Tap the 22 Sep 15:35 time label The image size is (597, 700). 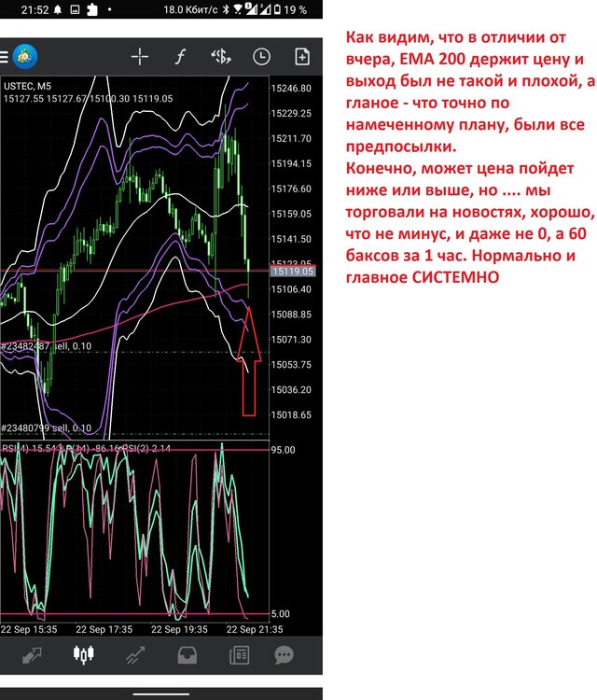(29, 629)
